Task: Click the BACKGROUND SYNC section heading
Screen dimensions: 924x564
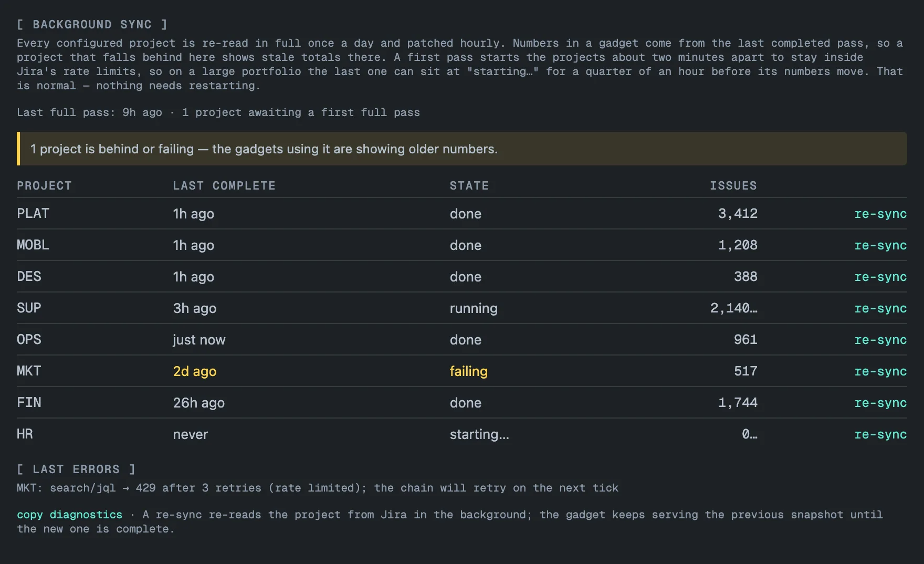Action: click(x=92, y=24)
